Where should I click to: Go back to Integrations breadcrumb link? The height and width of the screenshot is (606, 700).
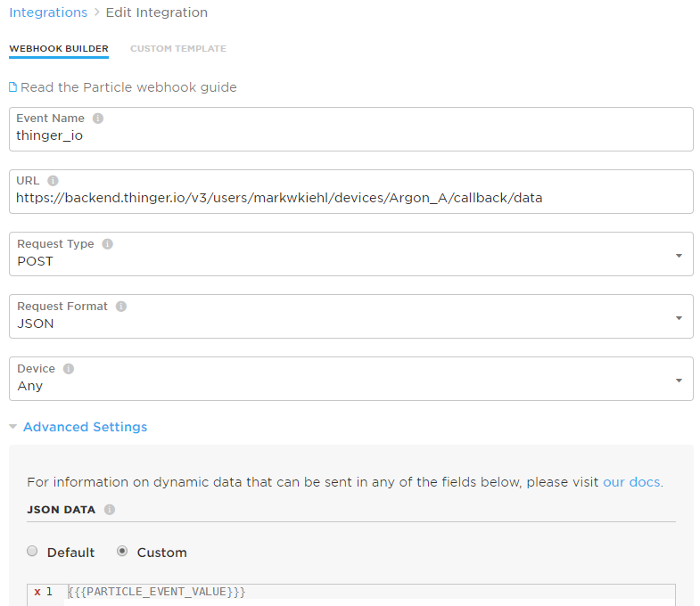point(48,12)
